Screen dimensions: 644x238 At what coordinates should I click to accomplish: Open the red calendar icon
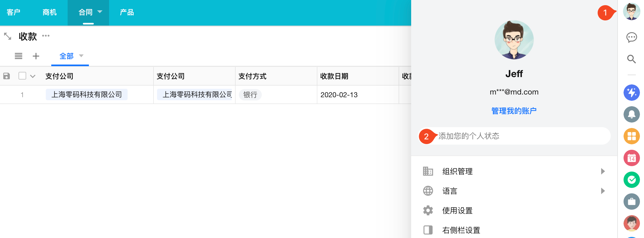click(x=631, y=158)
